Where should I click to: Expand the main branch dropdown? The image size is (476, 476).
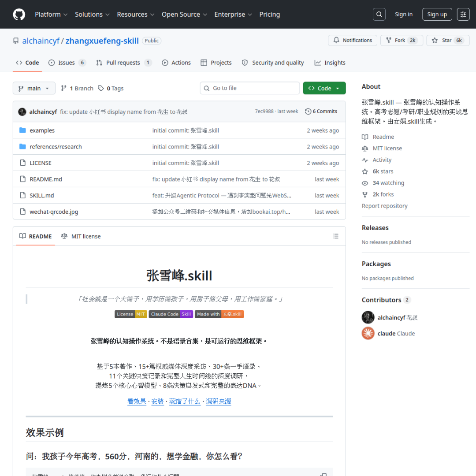(34, 88)
